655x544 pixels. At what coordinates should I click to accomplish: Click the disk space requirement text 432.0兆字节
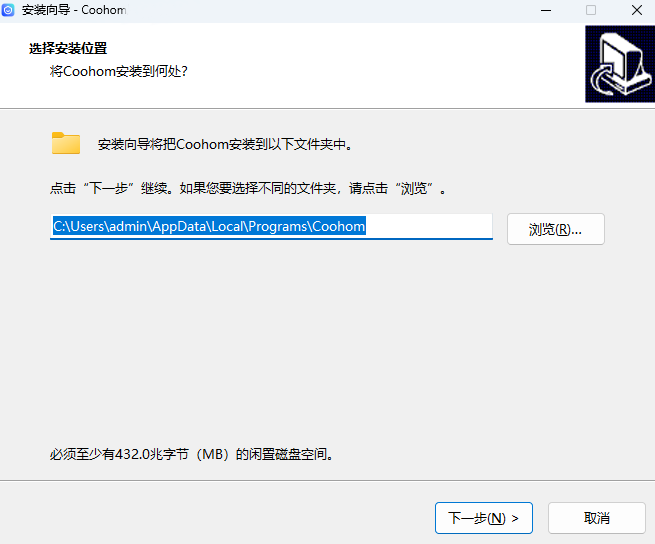[x=191, y=454]
